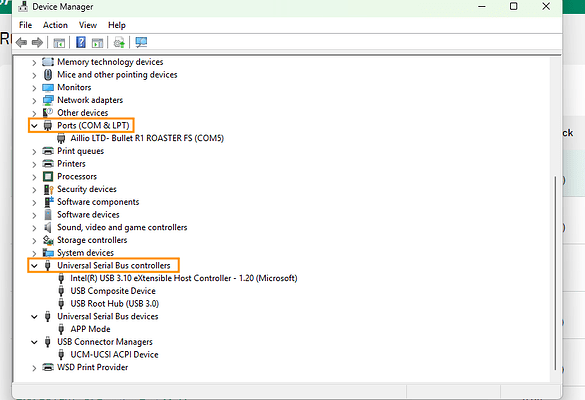
Task: Expand the Network adapters node
Action: coord(34,101)
